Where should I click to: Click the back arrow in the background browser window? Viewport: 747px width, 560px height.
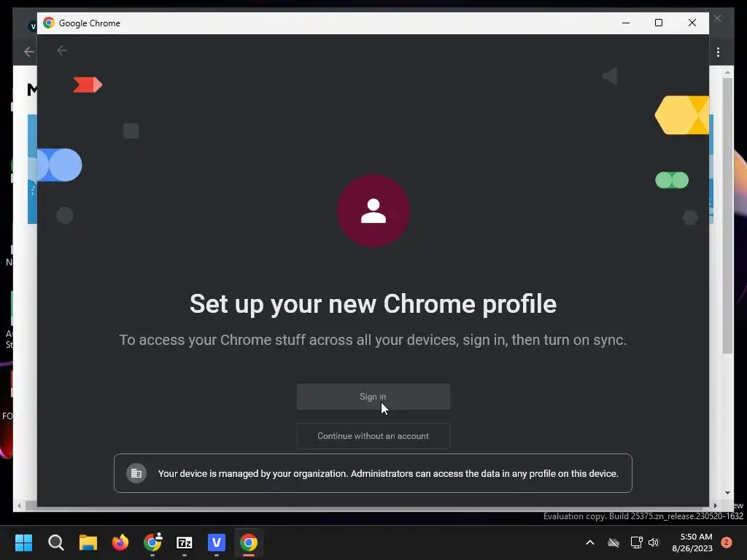tap(28, 52)
